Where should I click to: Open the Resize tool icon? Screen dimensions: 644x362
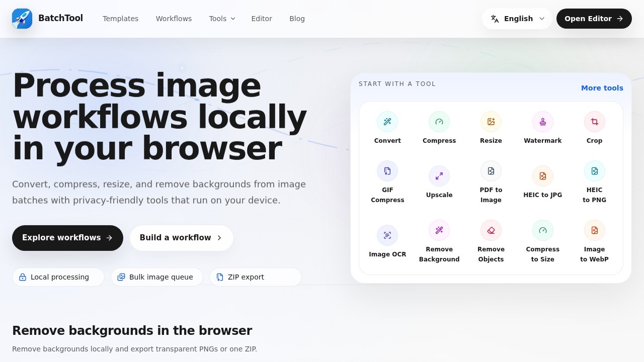(491, 122)
